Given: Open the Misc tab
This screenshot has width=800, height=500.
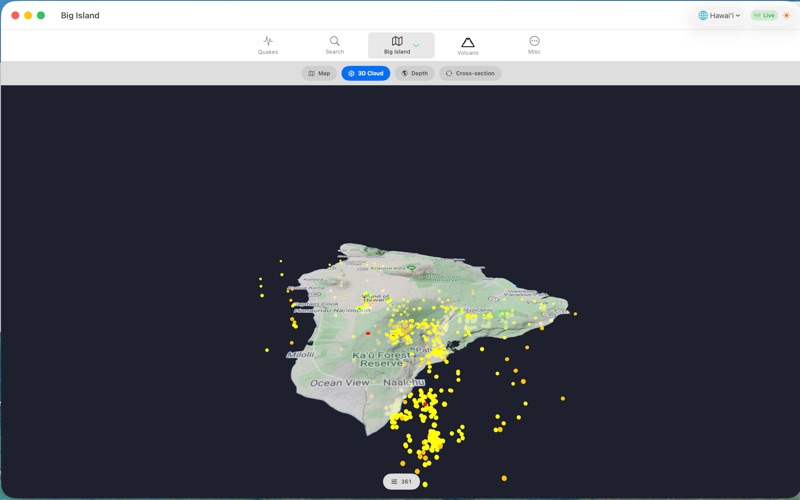Looking at the screenshot, I should pyautogui.click(x=534, y=45).
